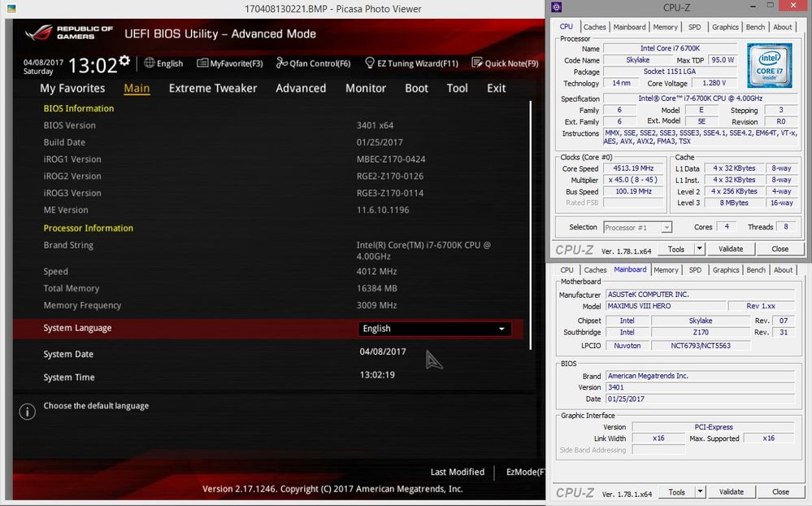Click the Package value "Socket 1151 LGA"
This screenshot has width=812, height=506.
click(x=670, y=72)
